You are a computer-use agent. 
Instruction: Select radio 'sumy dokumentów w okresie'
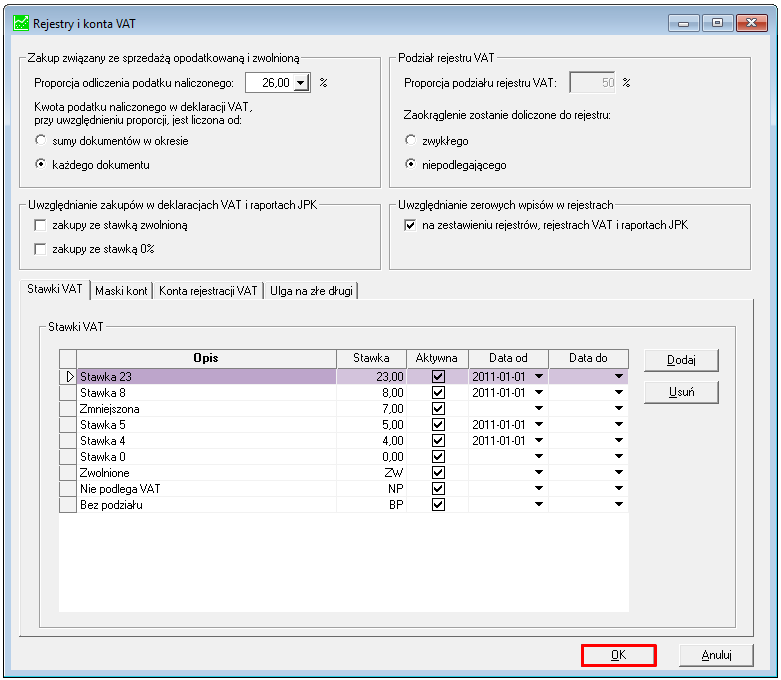(41, 140)
